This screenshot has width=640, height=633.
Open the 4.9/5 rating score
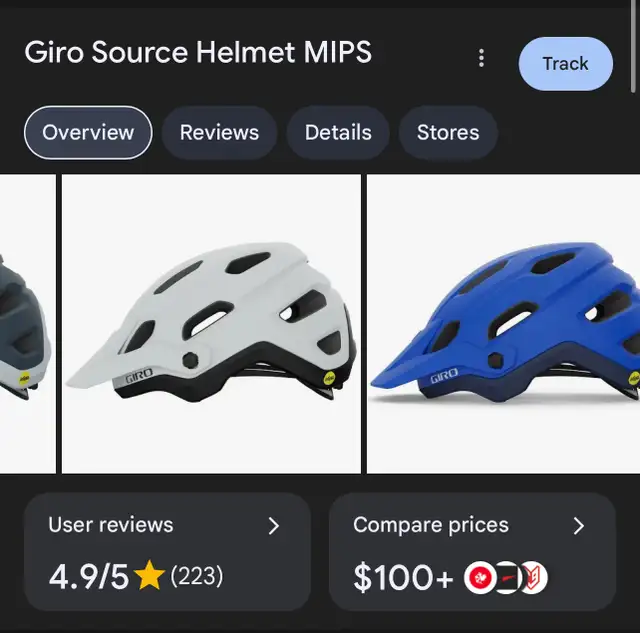coord(89,576)
